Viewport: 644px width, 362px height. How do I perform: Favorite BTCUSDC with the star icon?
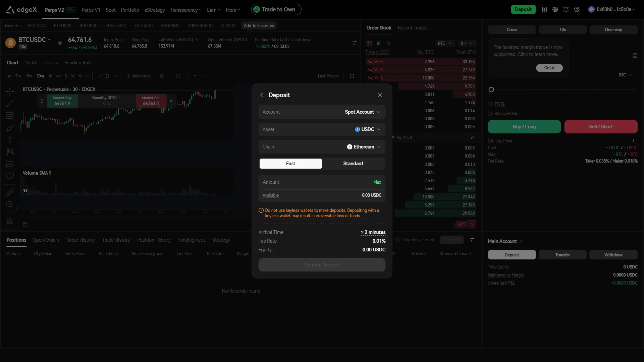point(60,43)
